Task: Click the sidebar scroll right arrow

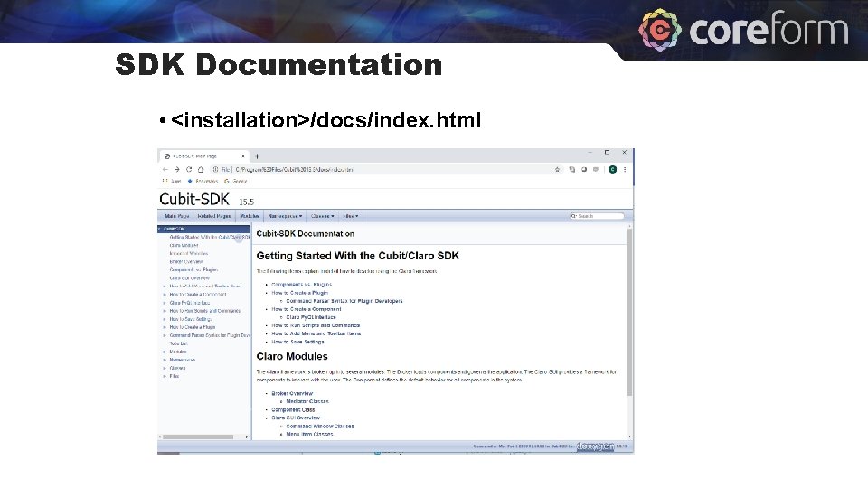Action: coord(247,437)
